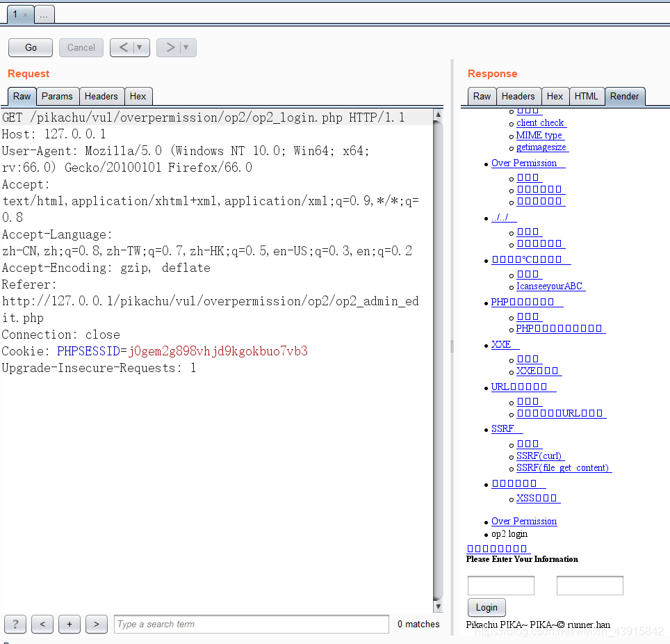Click 'Connection: close' header line
Screen dimensions: 670x644
(x=60, y=335)
